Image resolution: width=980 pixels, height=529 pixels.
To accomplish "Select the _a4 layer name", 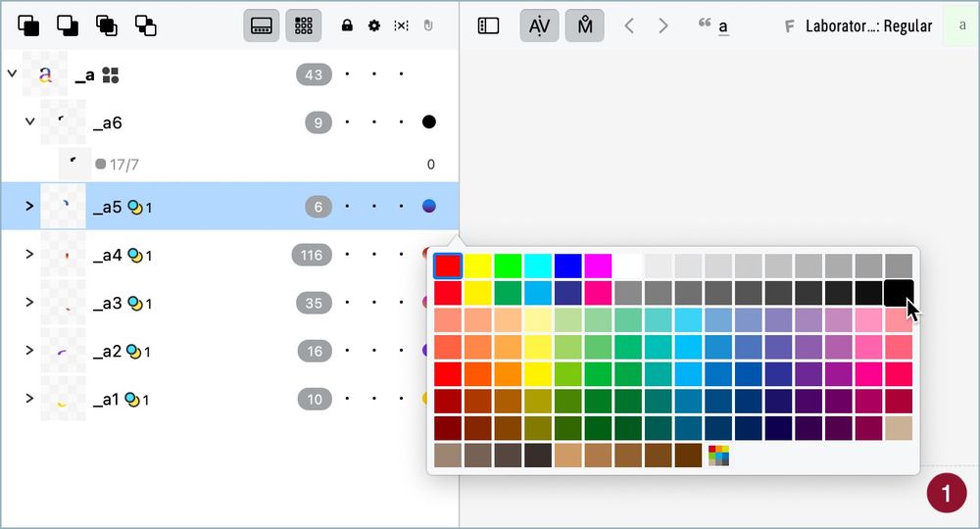I will [108, 255].
